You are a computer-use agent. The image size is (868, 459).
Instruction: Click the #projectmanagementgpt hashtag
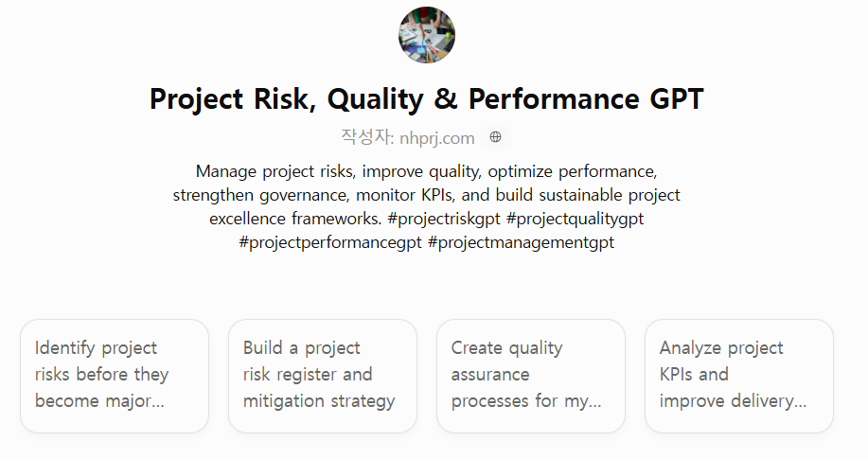(521, 242)
